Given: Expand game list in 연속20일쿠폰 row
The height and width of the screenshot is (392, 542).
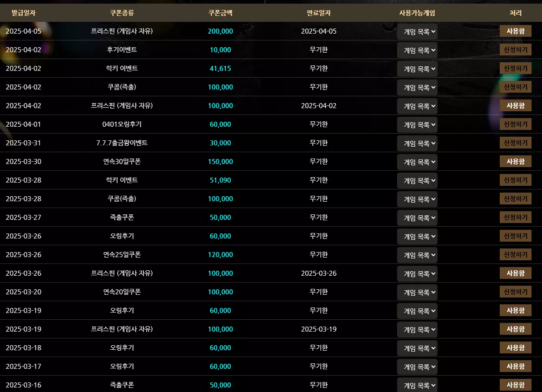Looking at the screenshot, I should pyautogui.click(x=417, y=293).
